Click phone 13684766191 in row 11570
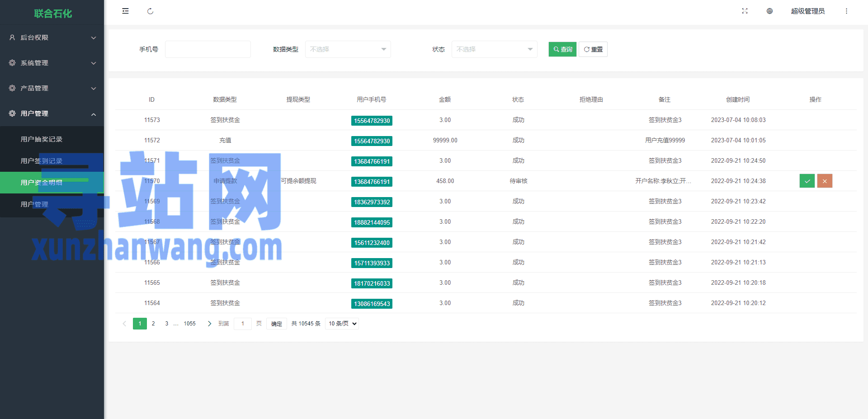The width and height of the screenshot is (868, 419). 372,182
